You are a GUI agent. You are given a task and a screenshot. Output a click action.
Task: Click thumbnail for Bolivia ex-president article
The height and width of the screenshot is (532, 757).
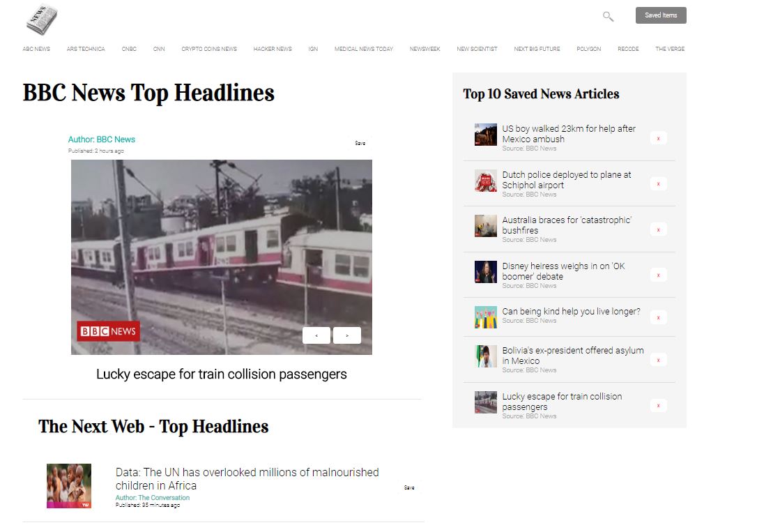[x=486, y=356]
